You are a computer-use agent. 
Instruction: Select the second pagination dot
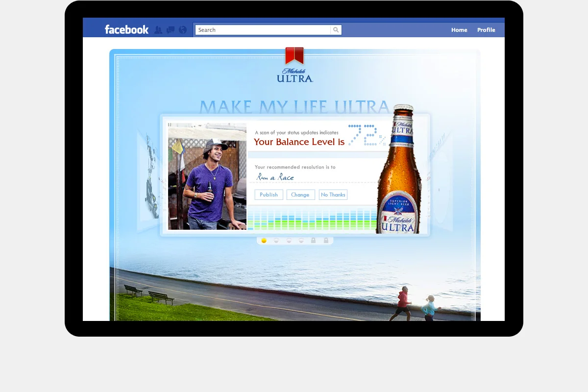point(276,241)
